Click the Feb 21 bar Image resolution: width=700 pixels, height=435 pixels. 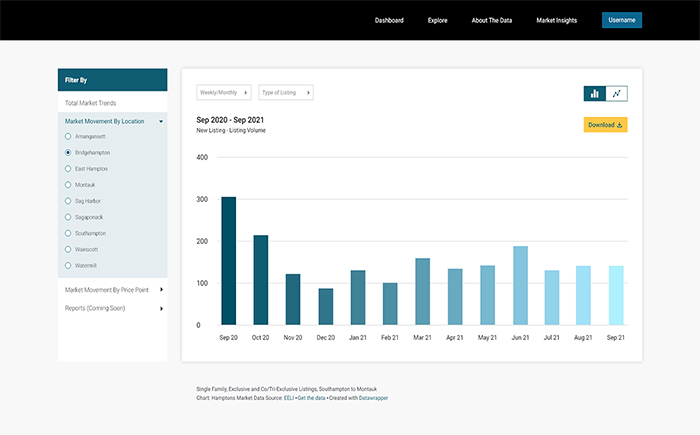[x=390, y=304]
